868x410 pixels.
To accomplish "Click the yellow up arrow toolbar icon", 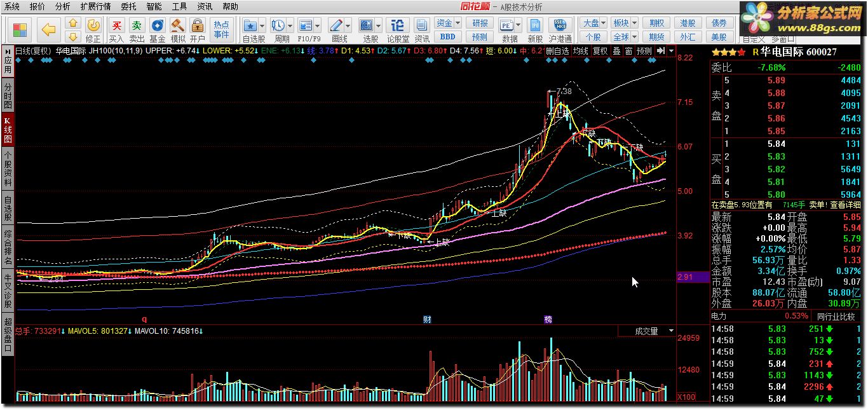I will [x=72, y=24].
